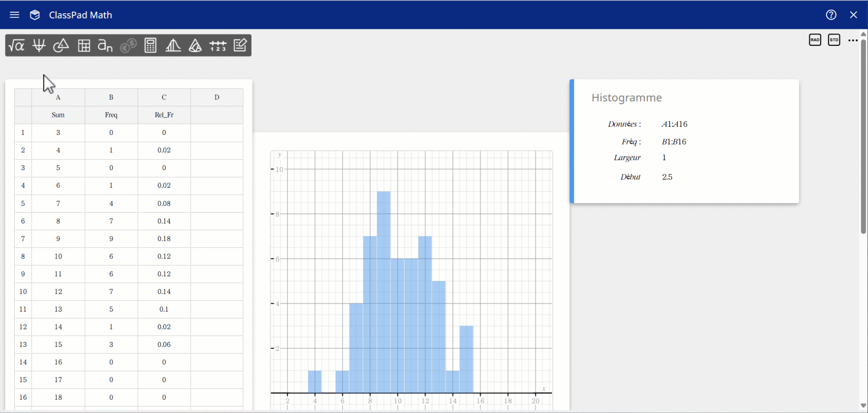This screenshot has height=413, width=868.
Task: Click the Rel_Fr cell 0.06
Action: click(164, 345)
